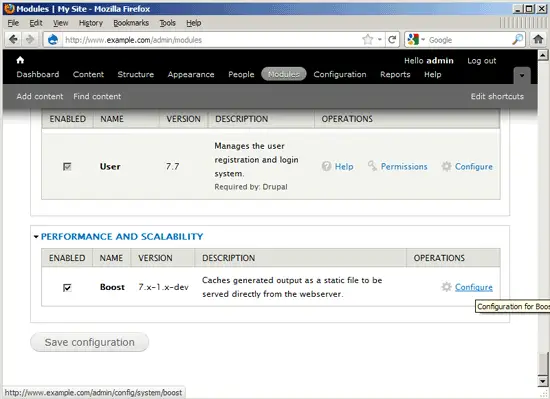Open the search engine selector dropdown
This screenshot has width=550, height=399.
tap(423, 40)
